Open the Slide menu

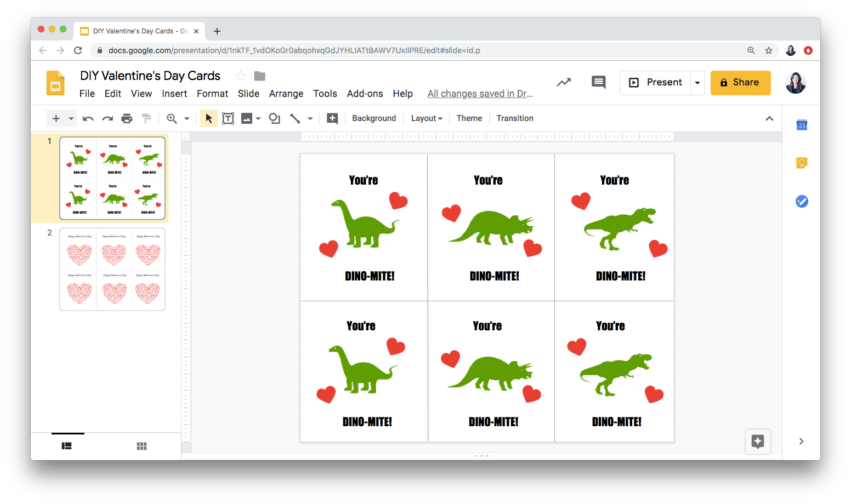coord(248,94)
